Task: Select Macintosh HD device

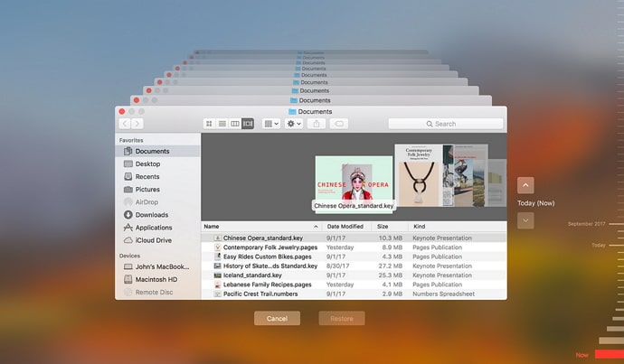Action: pos(157,279)
